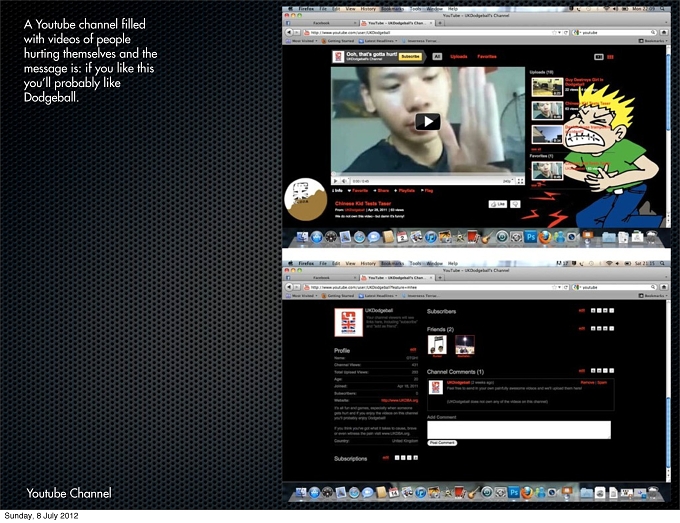Switch to the Uploads tab
680x523 pixels.
pos(458,57)
